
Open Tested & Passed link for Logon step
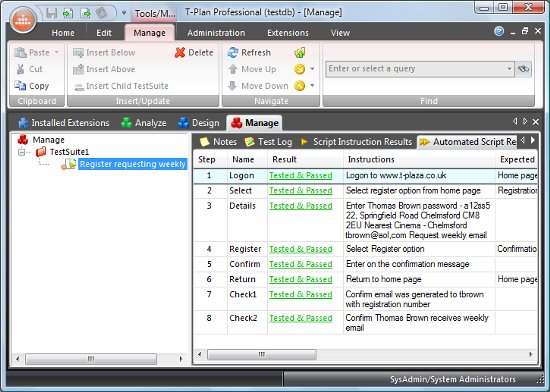click(301, 175)
